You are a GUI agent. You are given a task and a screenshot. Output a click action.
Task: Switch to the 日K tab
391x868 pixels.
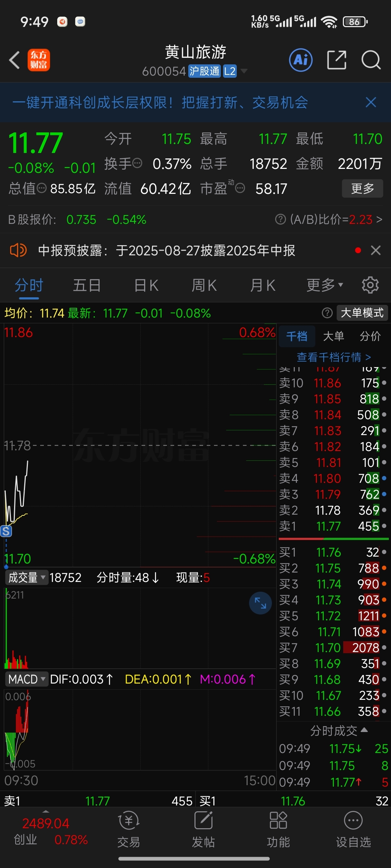146,285
